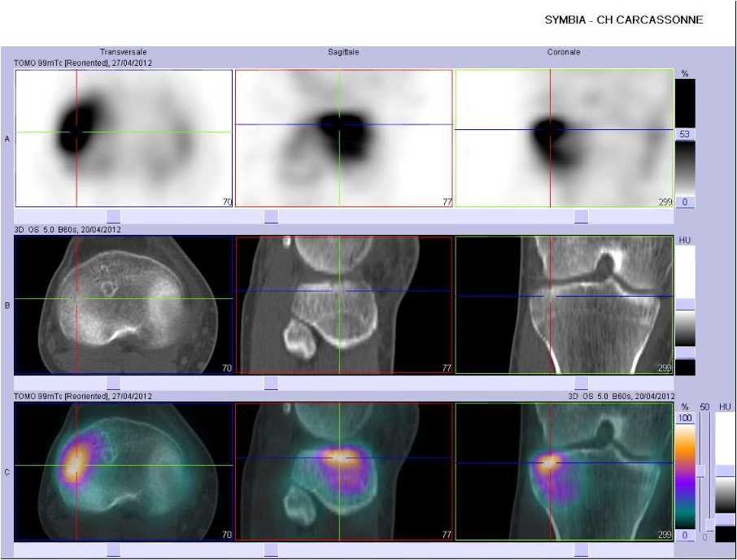Click slice slider thumb under row C sagittal view
Image resolution: width=737 pixels, height=560 pixels.
(271, 549)
